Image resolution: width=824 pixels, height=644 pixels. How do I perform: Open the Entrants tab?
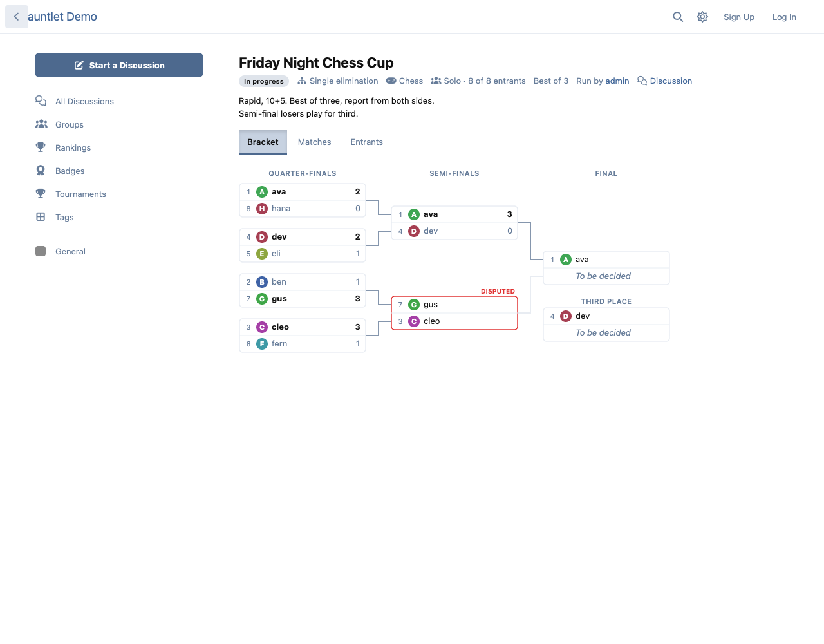366,142
